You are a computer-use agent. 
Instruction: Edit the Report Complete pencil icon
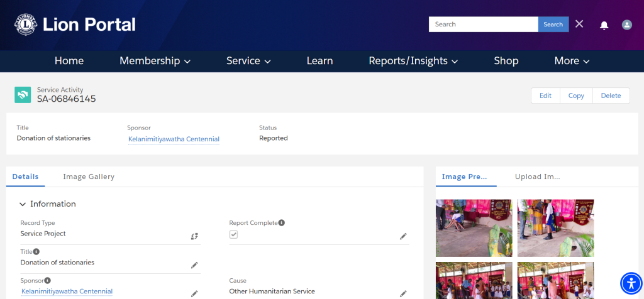pos(403,236)
